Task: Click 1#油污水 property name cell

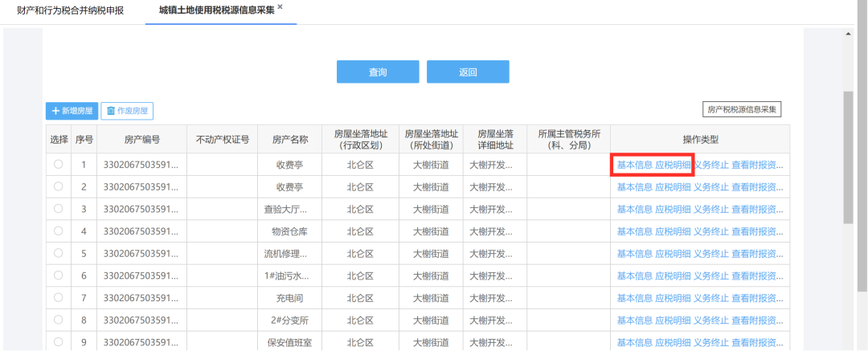Action: (289, 275)
